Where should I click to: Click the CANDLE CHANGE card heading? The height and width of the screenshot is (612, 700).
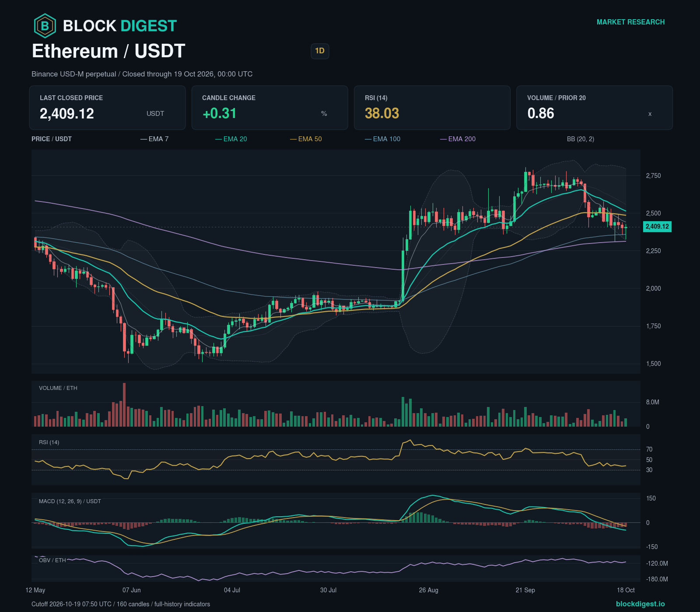point(229,98)
